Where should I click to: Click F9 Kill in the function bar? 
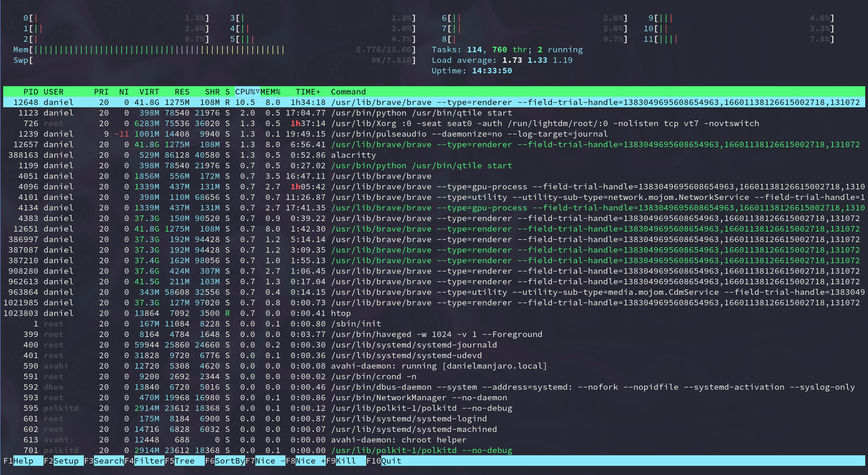point(346,461)
